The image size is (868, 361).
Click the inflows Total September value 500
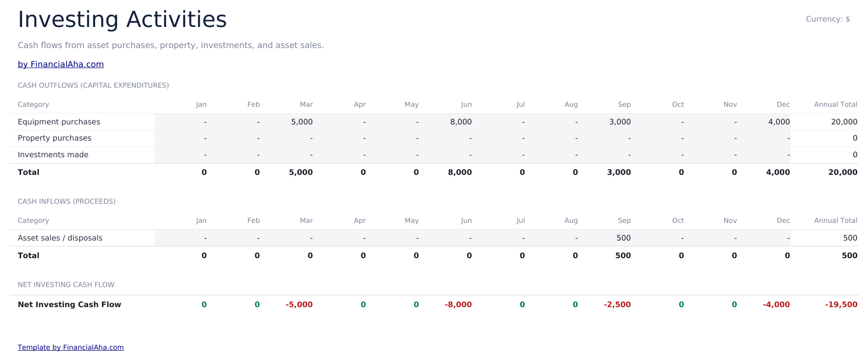(623, 256)
